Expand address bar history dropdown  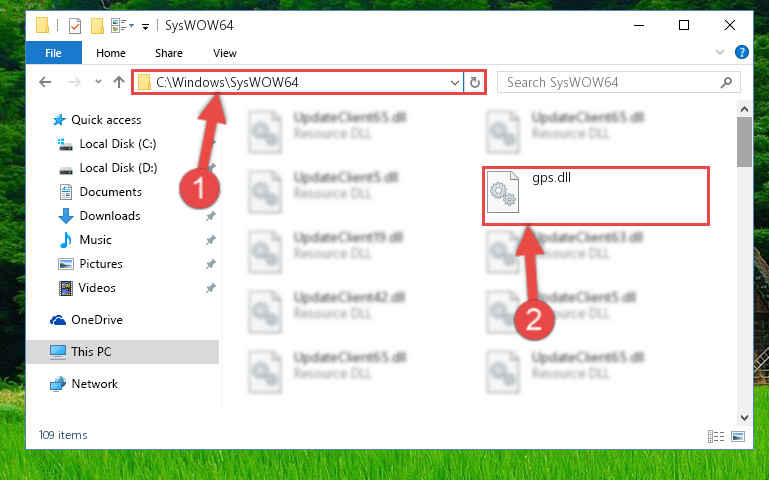point(455,82)
